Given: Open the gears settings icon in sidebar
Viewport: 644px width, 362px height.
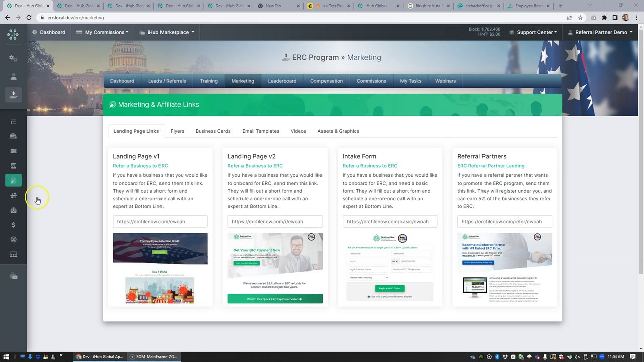Looking at the screenshot, I should pyautogui.click(x=13, y=58).
